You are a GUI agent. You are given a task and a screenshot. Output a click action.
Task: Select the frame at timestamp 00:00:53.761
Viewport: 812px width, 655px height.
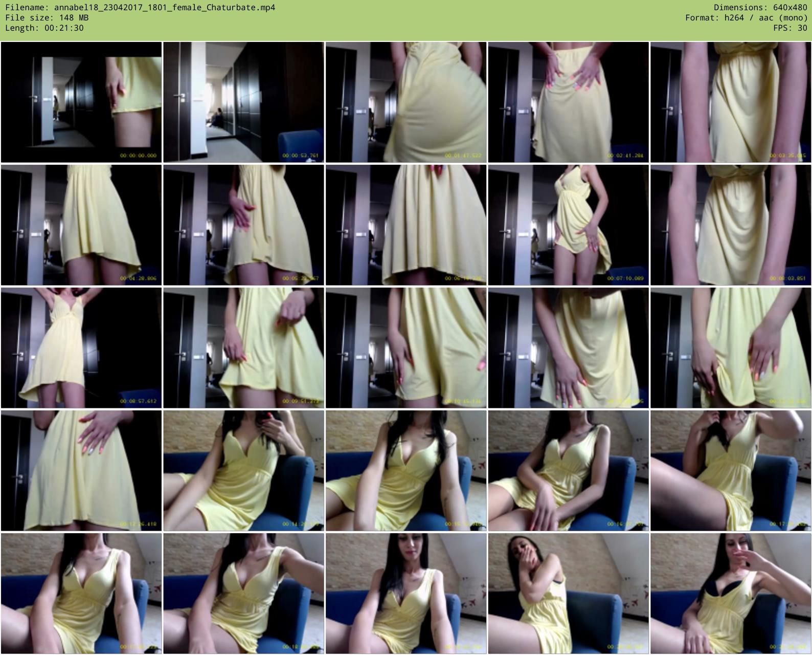pyautogui.click(x=243, y=102)
